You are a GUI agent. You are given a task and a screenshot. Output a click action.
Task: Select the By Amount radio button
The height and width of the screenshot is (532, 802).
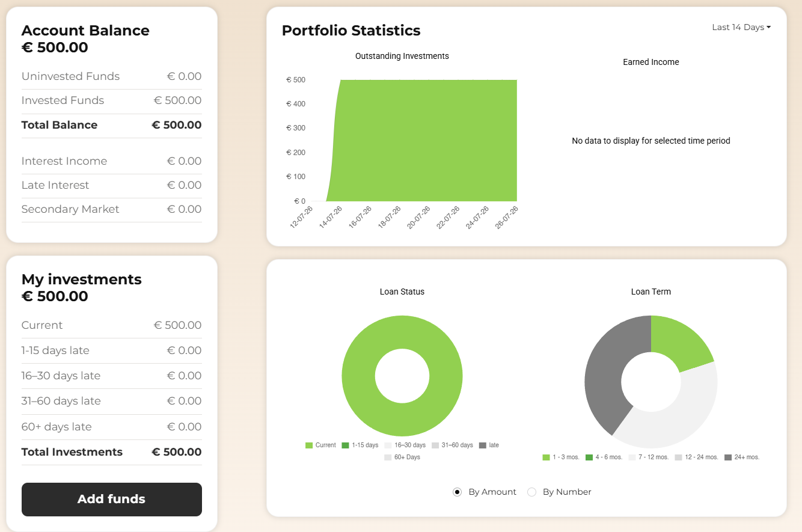click(x=457, y=492)
